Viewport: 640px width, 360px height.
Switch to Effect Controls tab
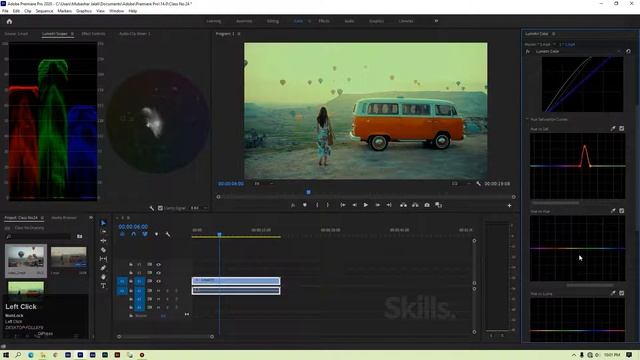click(x=93, y=34)
